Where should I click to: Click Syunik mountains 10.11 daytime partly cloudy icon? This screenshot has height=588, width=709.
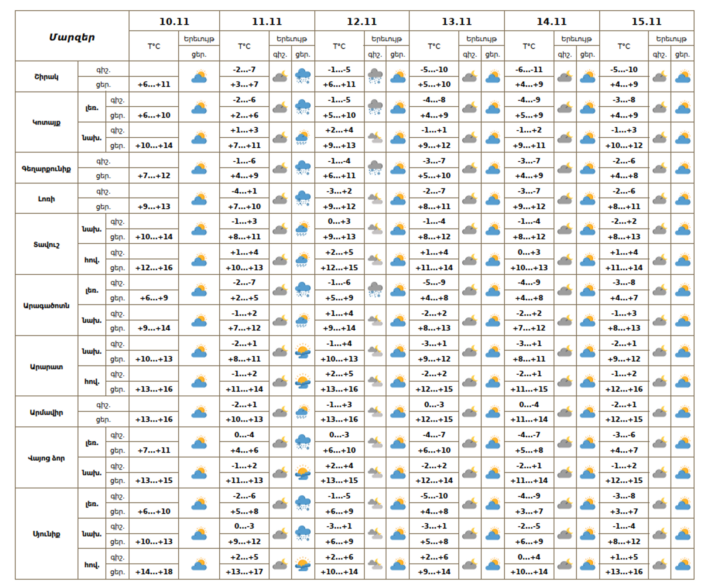pyautogui.click(x=199, y=503)
